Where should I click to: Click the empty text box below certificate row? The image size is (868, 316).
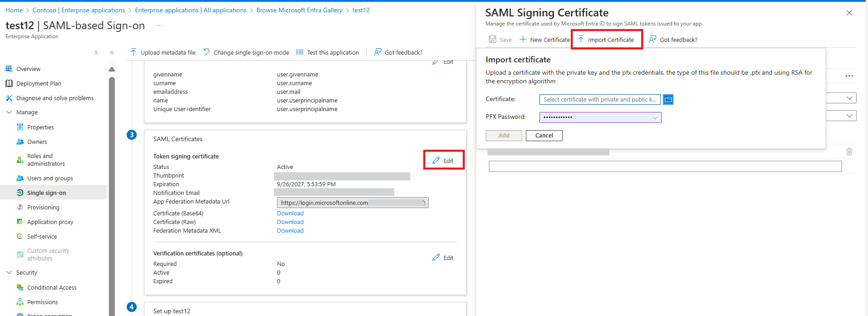(665, 166)
